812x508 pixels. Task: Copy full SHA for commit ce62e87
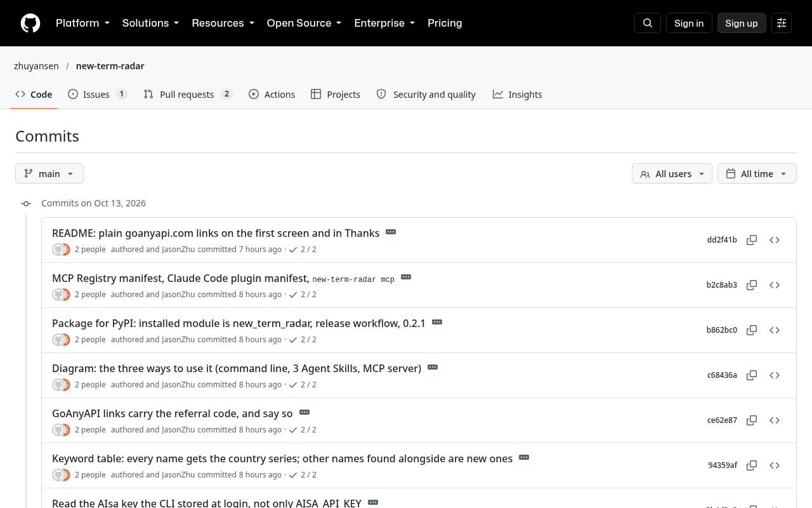pyautogui.click(x=752, y=420)
